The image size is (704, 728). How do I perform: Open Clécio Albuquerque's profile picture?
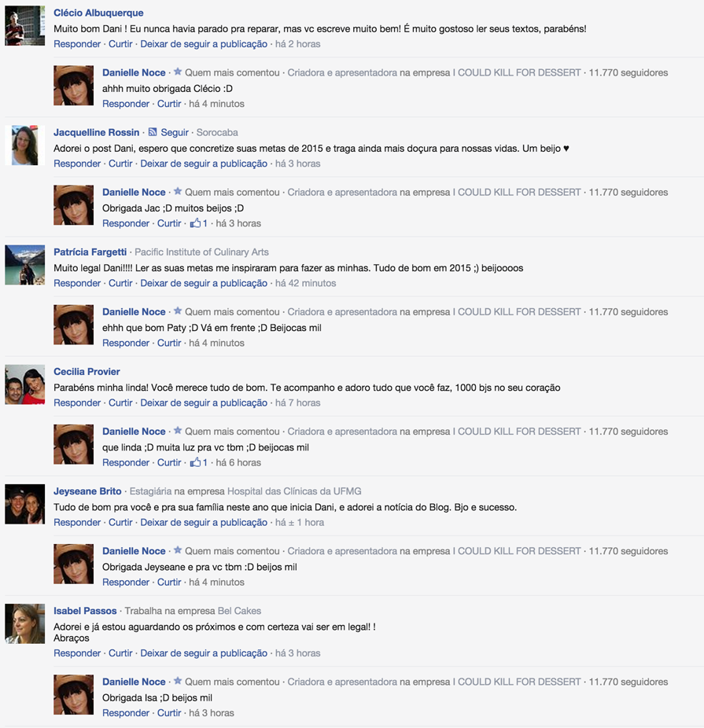point(24,25)
